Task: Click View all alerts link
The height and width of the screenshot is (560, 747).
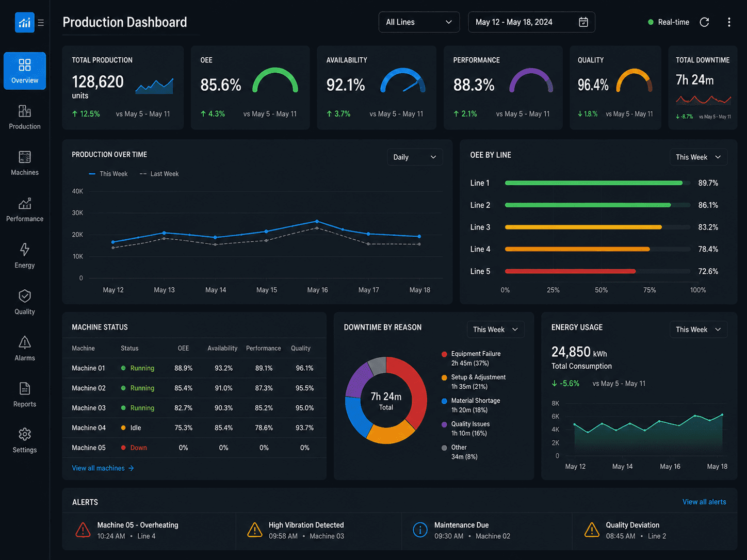Action: 704,502
